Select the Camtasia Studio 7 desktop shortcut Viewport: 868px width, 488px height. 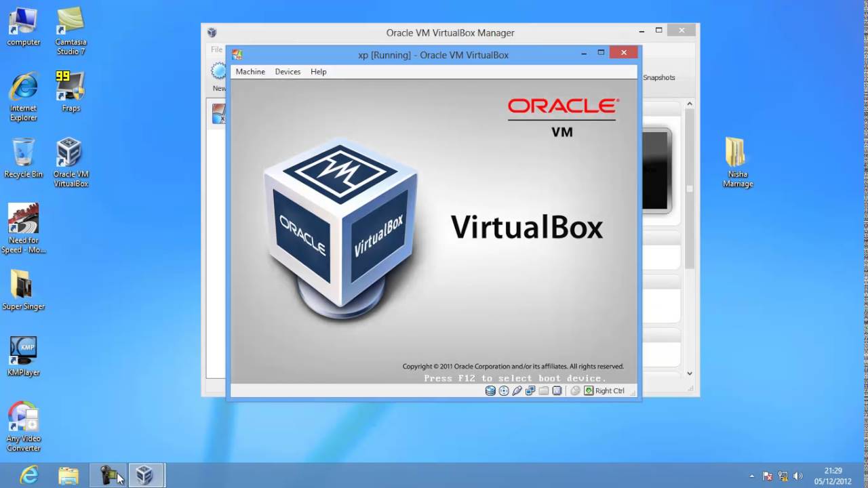point(71,32)
